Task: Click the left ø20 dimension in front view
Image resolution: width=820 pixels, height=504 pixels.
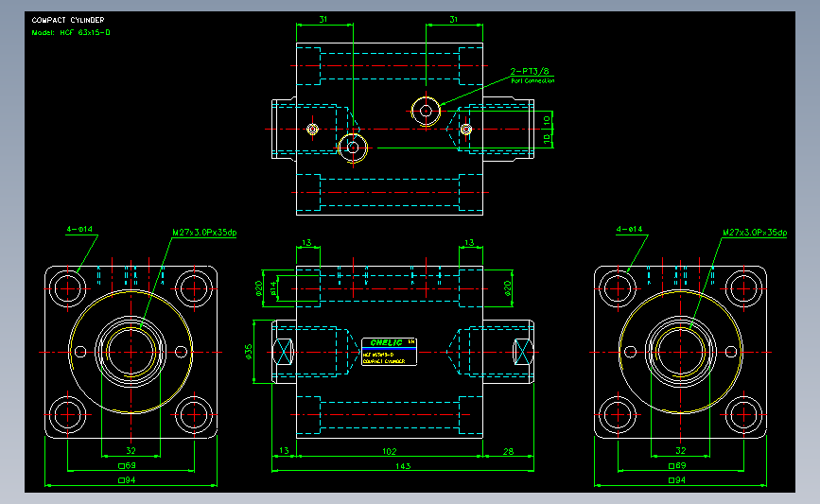Action: (x=258, y=288)
